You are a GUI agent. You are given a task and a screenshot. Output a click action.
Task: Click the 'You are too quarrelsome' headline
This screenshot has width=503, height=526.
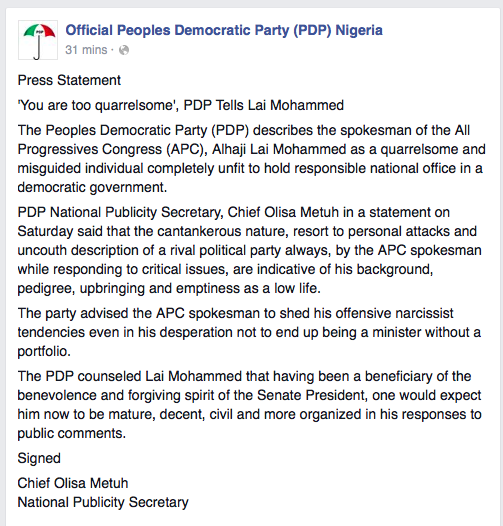(181, 105)
